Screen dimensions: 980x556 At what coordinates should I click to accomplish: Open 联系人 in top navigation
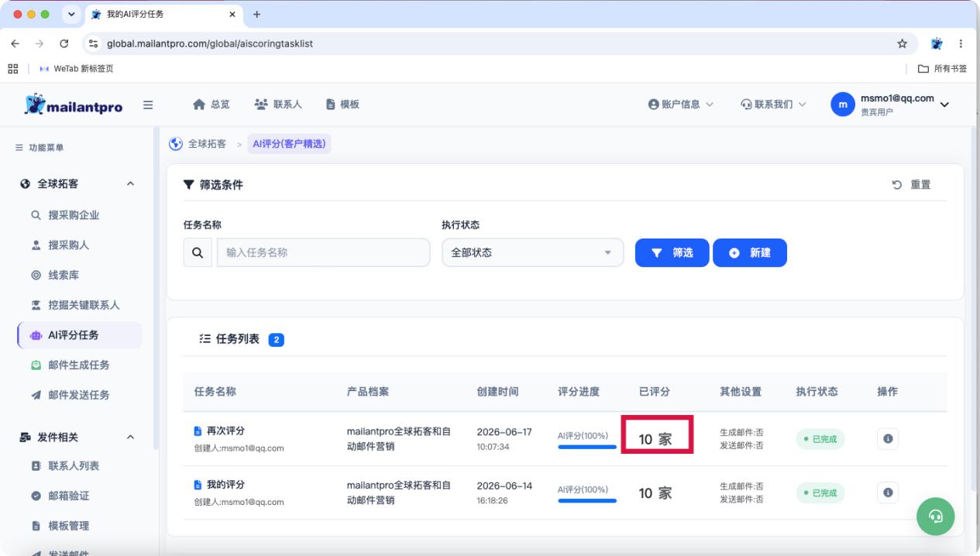[x=277, y=105]
